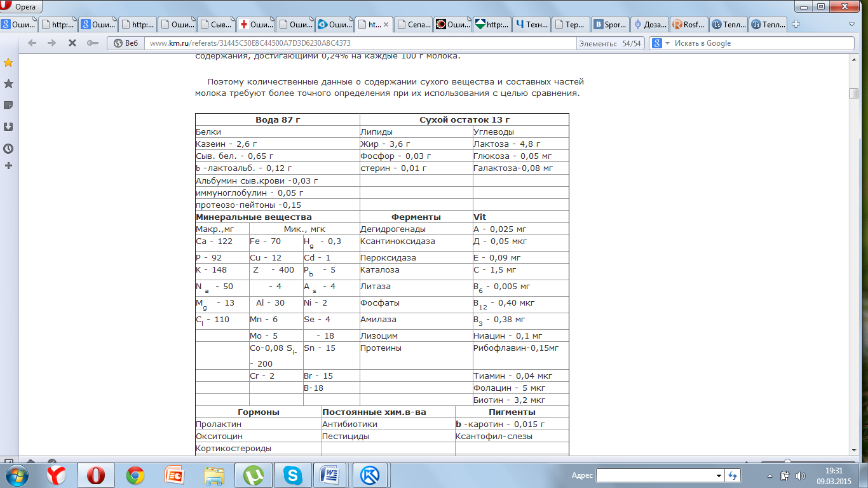This screenshot has height=488, width=868.
Task: Switch to the Техн... tab
Action: pyautogui.click(x=531, y=25)
